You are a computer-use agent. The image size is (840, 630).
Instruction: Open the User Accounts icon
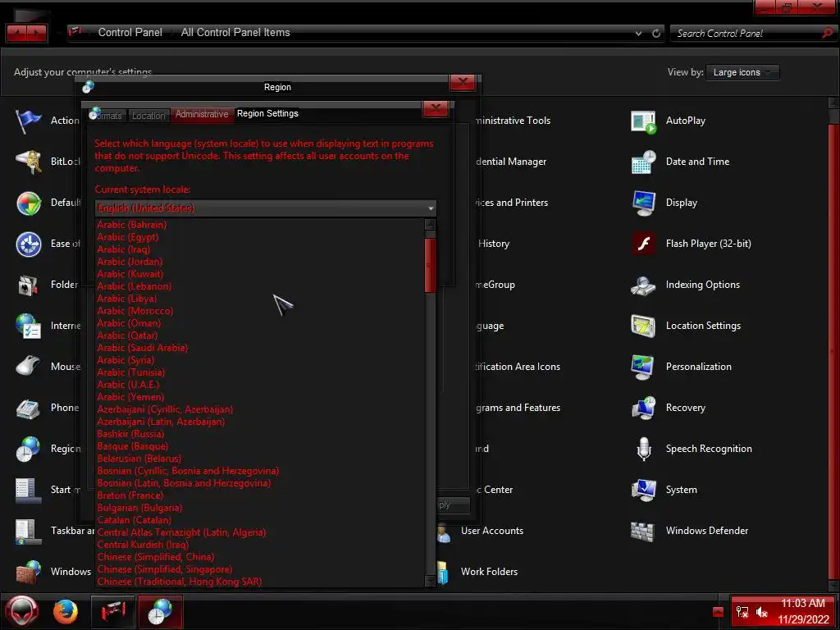click(444, 532)
